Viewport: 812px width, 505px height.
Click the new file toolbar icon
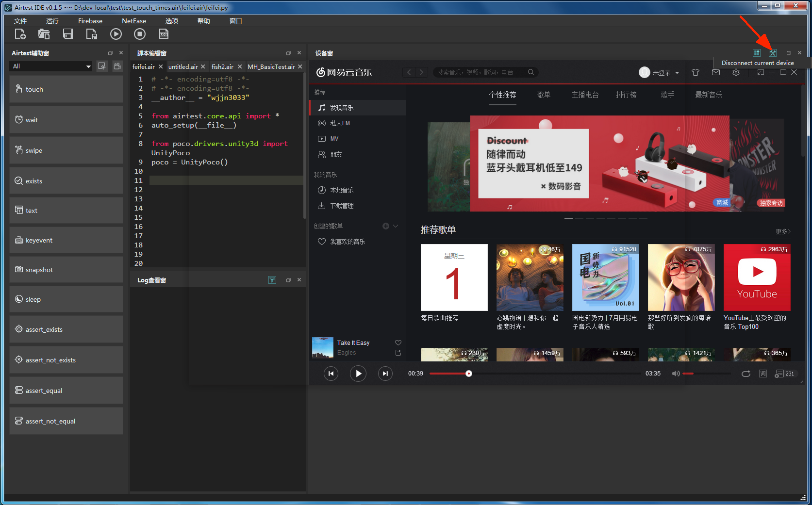coord(20,34)
